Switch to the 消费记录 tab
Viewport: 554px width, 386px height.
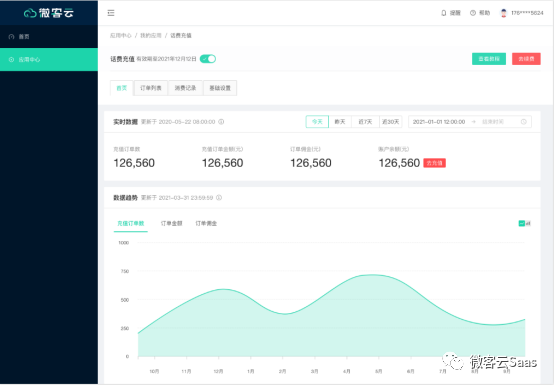tap(185, 88)
